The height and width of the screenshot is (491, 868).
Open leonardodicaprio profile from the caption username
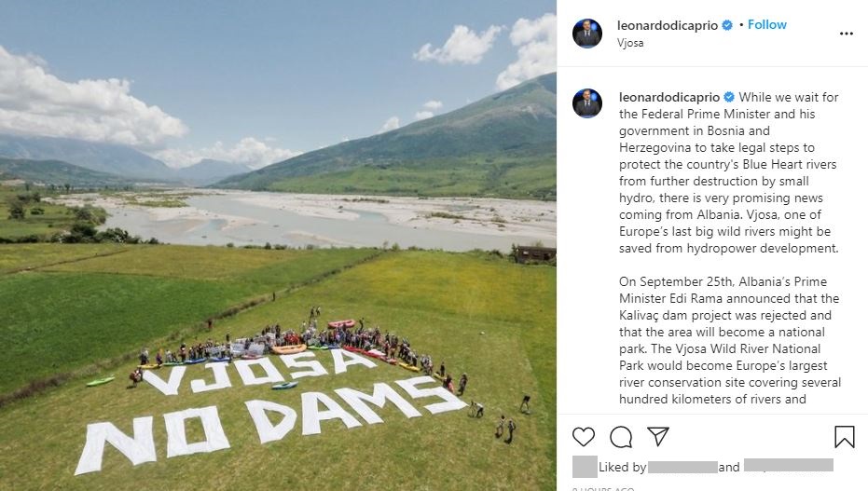(x=668, y=97)
